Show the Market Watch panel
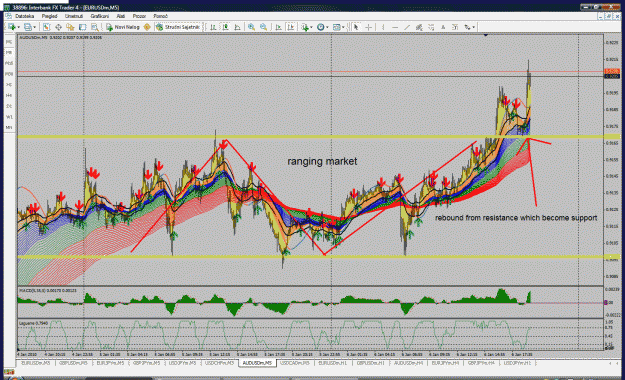Image resolution: width=625 pixels, height=380 pixels. click(47, 27)
